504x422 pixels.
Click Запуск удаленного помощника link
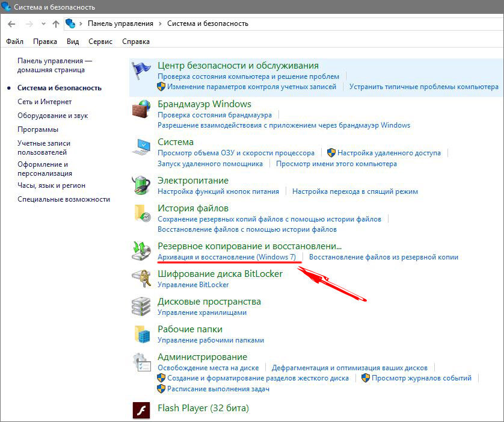[x=211, y=164]
